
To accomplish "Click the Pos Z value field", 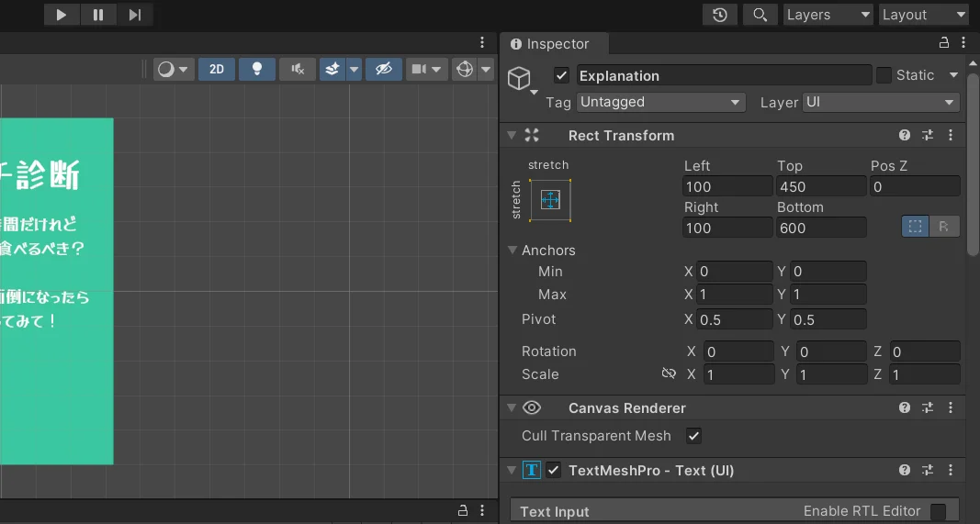I will [915, 186].
